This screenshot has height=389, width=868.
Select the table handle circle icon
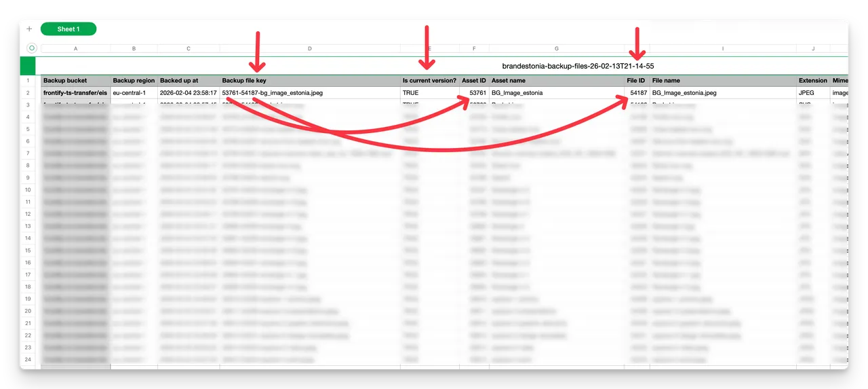(x=31, y=48)
